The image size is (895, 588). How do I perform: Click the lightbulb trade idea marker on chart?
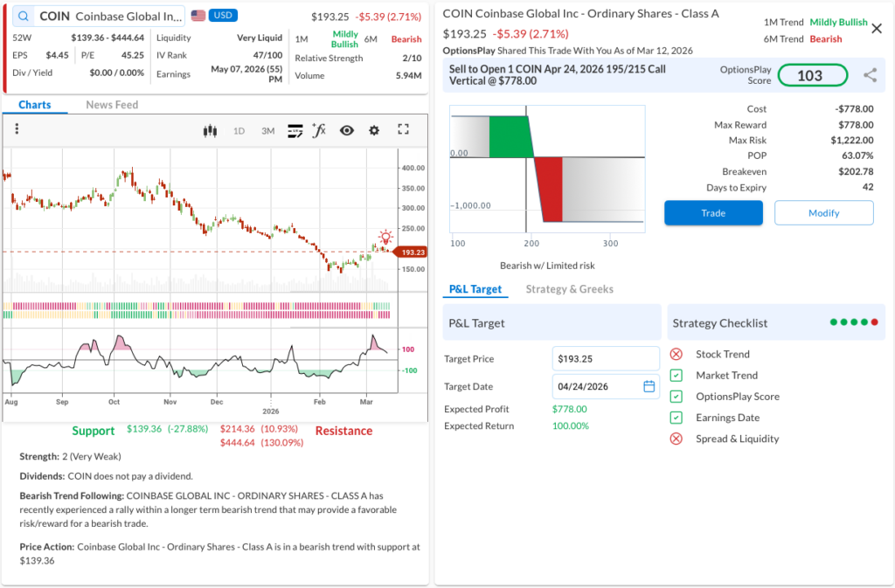pos(385,237)
